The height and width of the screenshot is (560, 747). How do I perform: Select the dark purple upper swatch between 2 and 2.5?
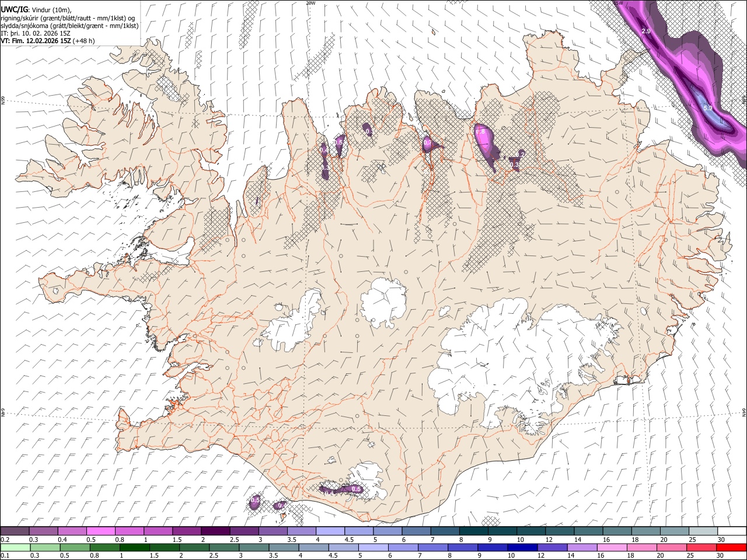tap(215, 531)
